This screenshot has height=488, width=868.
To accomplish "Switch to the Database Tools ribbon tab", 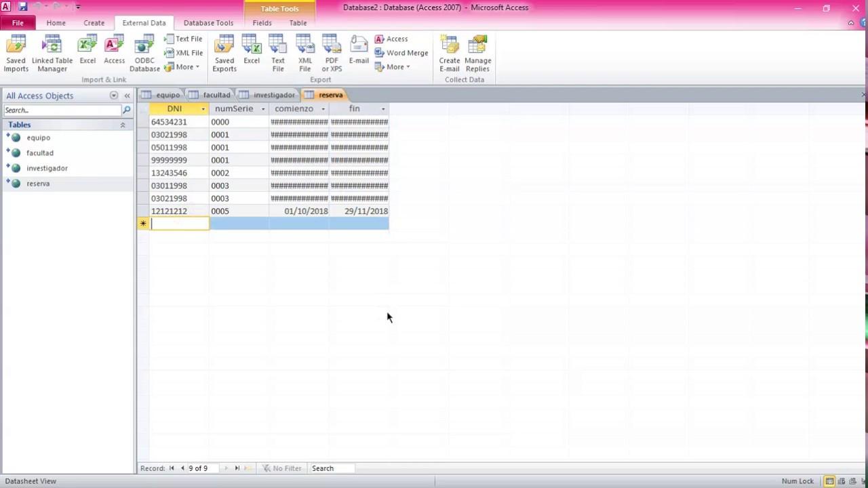I will click(x=208, y=23).
